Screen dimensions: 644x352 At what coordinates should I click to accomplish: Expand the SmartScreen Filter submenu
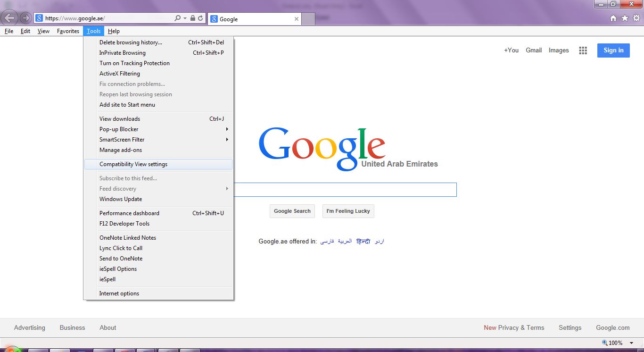pos(158,140)
